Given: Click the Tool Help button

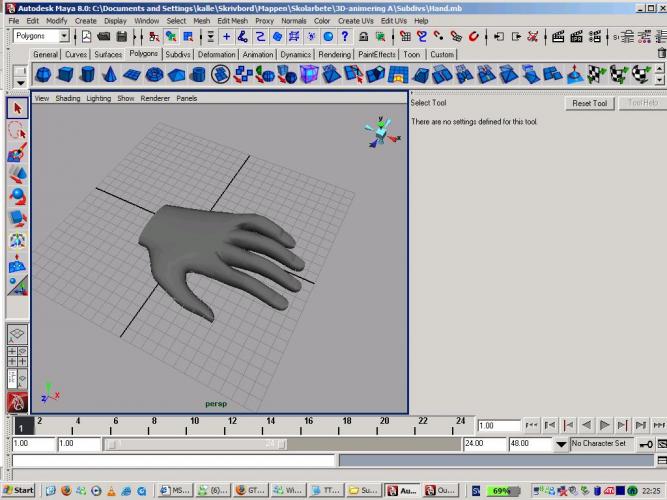Looking at the screenshot, I should 643,103.
